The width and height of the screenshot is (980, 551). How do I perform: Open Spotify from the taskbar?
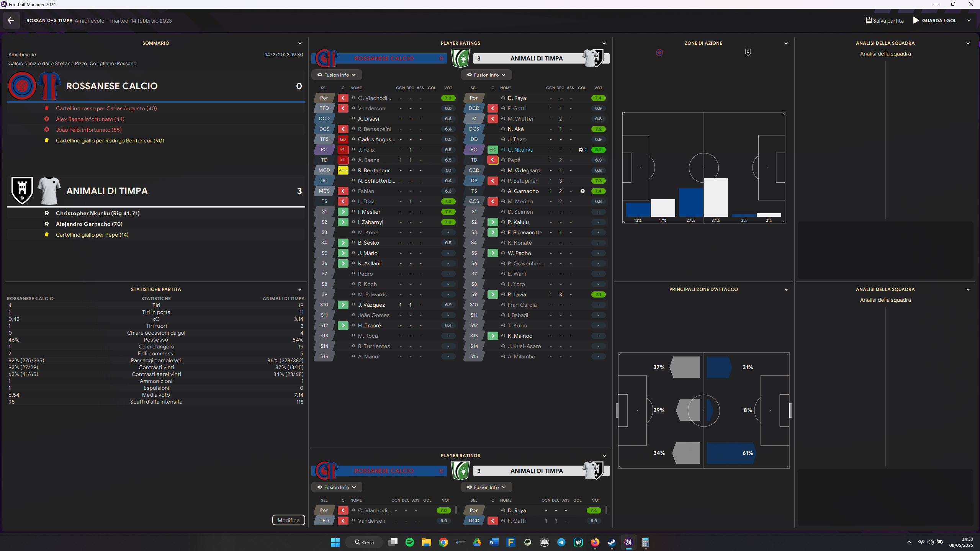(409, 542)
